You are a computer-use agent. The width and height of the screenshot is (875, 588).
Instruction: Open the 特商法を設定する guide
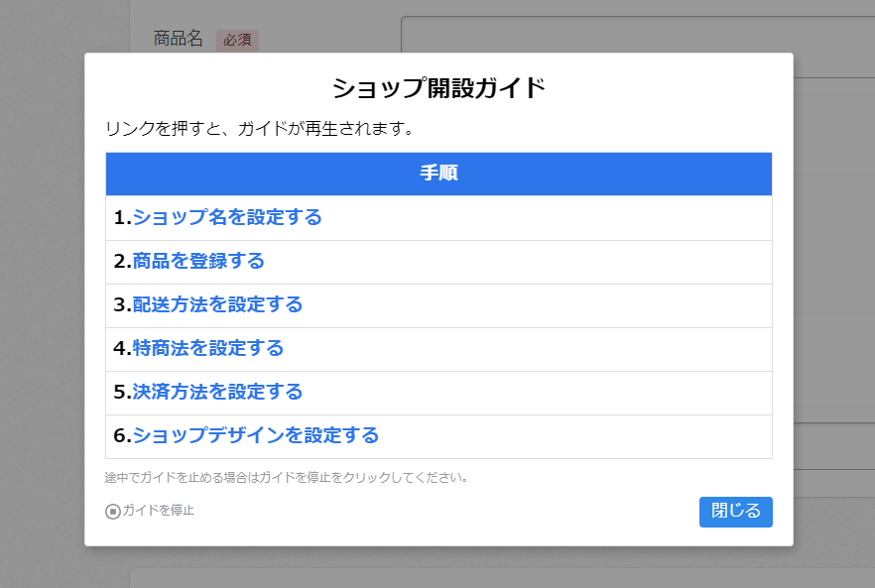pyautogui.click(x=208, y=348)
